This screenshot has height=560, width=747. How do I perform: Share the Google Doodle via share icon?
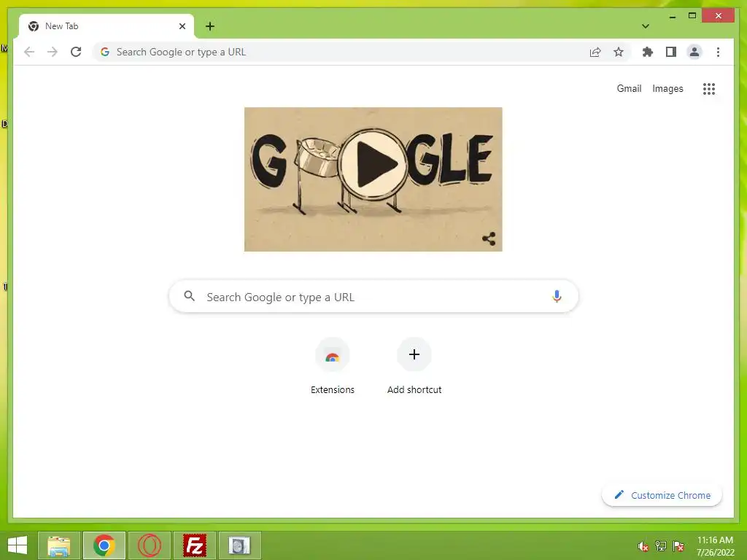[x=489, y=238]
